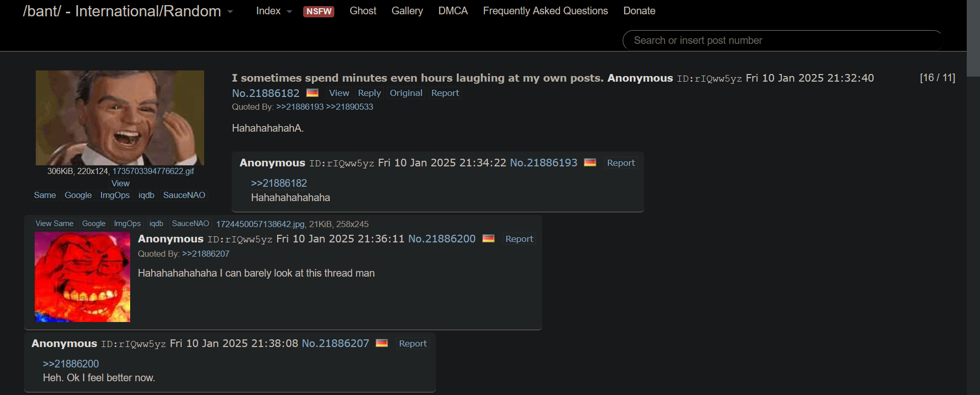Search the frog image on iqdb
Screen dimensions: 980x395
156,224
